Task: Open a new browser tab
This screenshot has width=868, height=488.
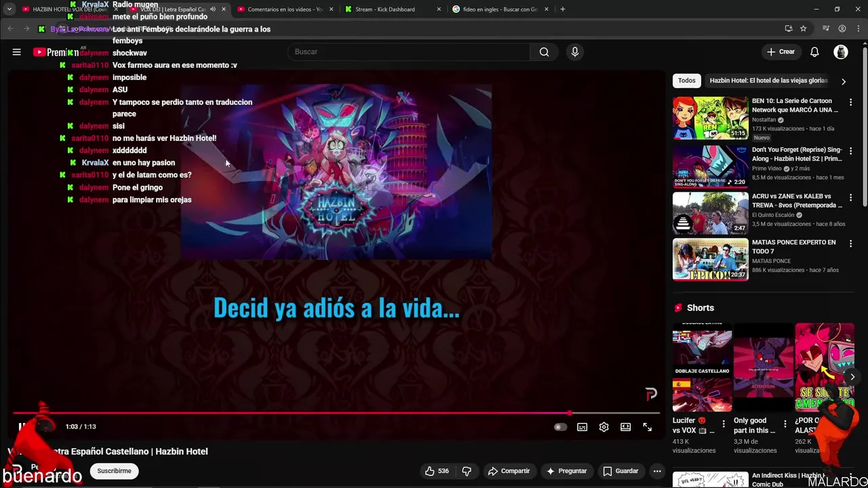Action: pos(563,9)
